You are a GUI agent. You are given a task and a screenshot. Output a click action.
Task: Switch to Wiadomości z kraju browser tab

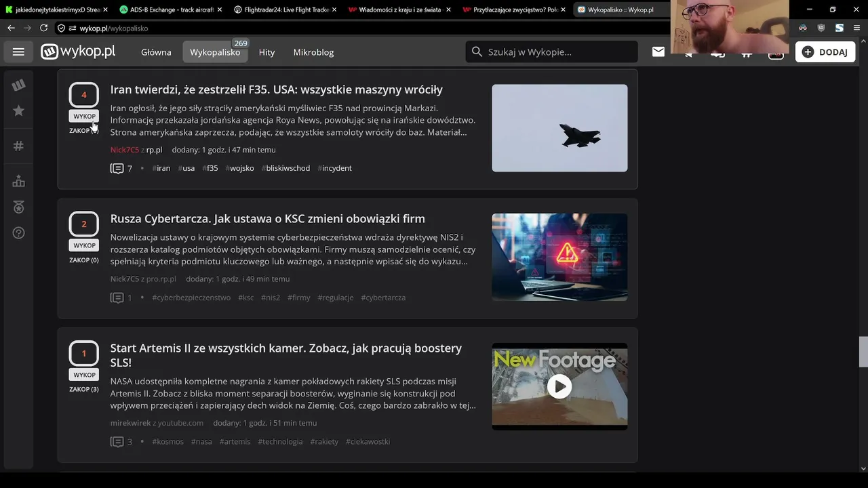click(399, 9)
